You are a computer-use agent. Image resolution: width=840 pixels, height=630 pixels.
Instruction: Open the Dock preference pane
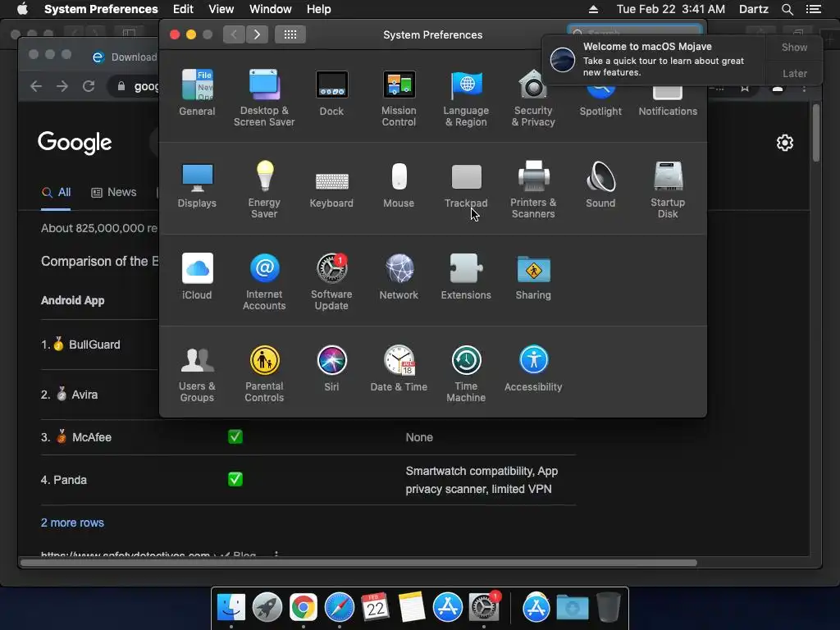click(x=331, y=92)
